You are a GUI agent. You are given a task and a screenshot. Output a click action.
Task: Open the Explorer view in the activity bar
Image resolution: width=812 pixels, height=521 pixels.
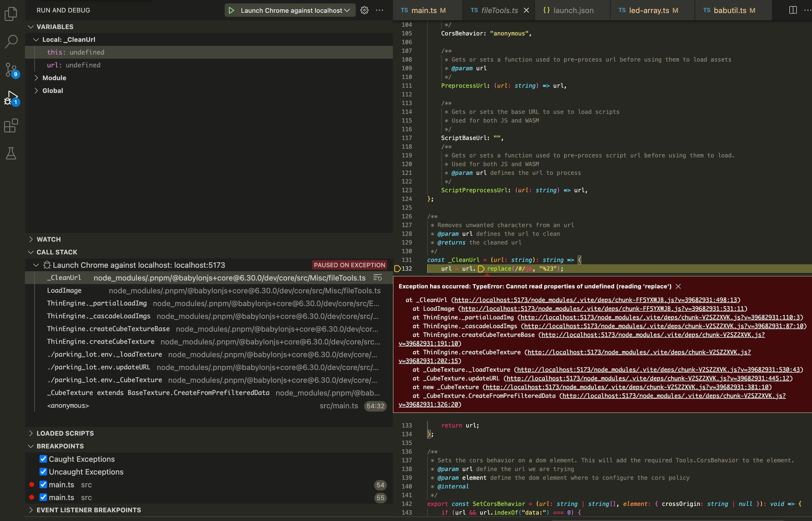(x=11, y=14)
